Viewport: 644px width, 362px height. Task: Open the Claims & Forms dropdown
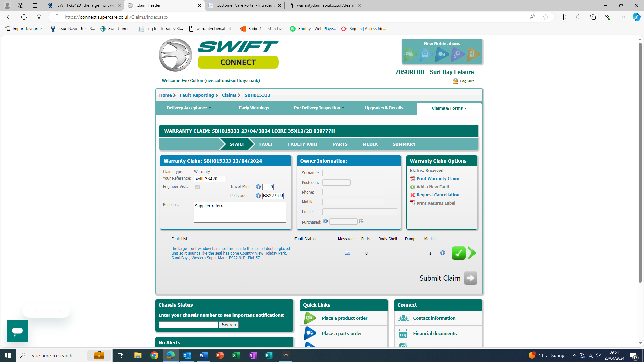click(x=449, y=108)
